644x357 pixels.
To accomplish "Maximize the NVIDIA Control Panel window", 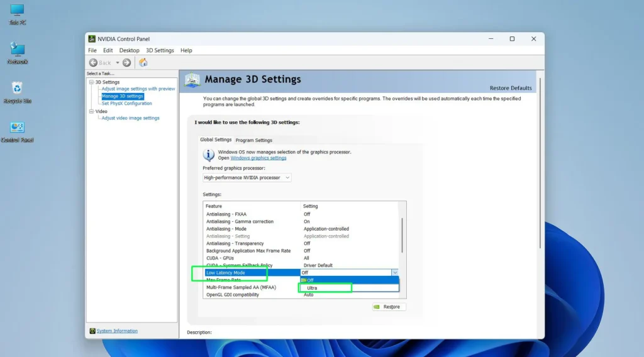I will pyautogui.click(x=512, y=39).
